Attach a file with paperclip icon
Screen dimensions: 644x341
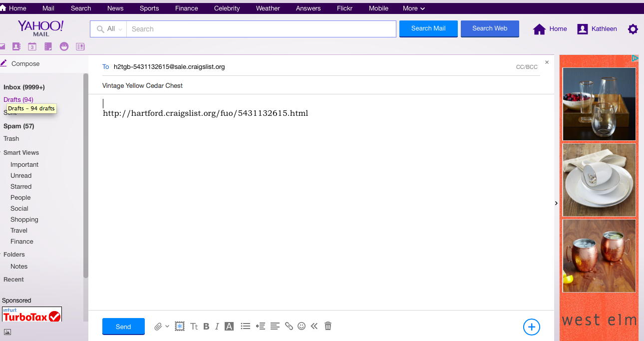158,327
